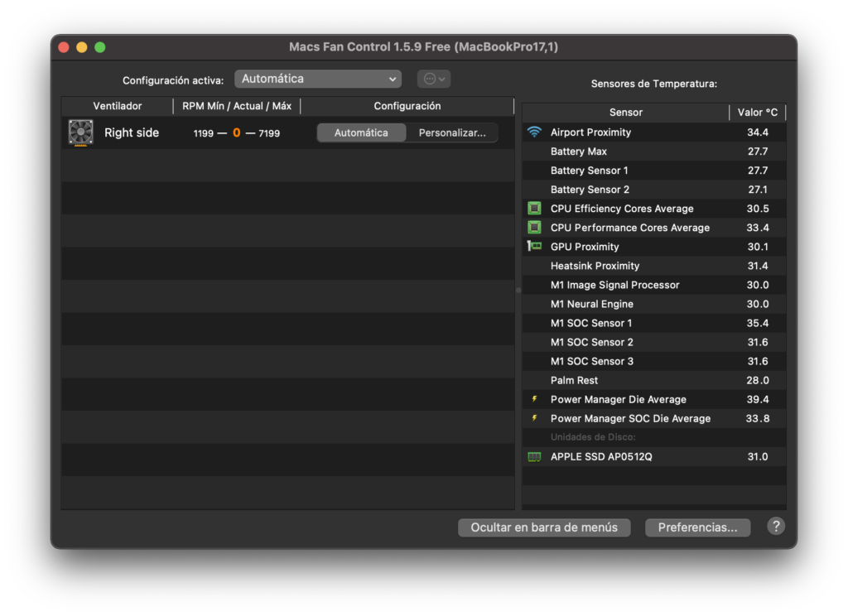The width and height of the screenshot is (848, 616).
Task: Click the CPU Performance Cores chip icon
Action: (534, 228)
